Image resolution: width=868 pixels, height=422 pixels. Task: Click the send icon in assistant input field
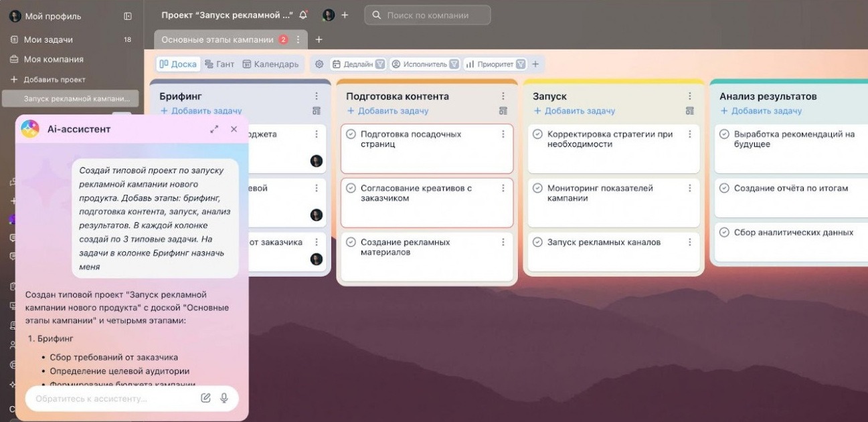(206, 397)
